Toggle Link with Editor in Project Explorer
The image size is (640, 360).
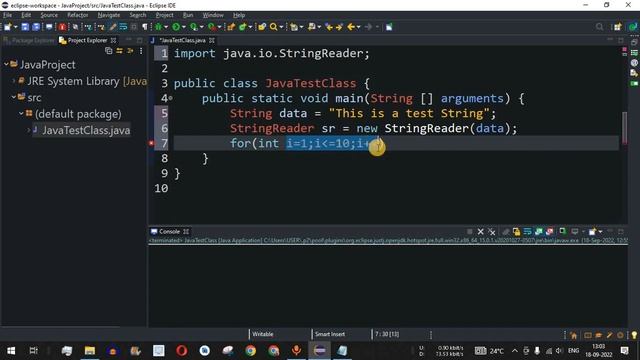pos(119,51)
